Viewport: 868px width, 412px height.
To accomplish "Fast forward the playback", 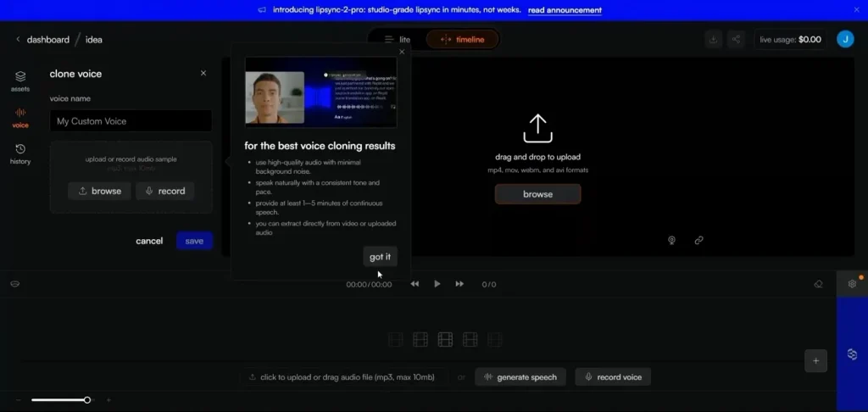I will point(459,284).
